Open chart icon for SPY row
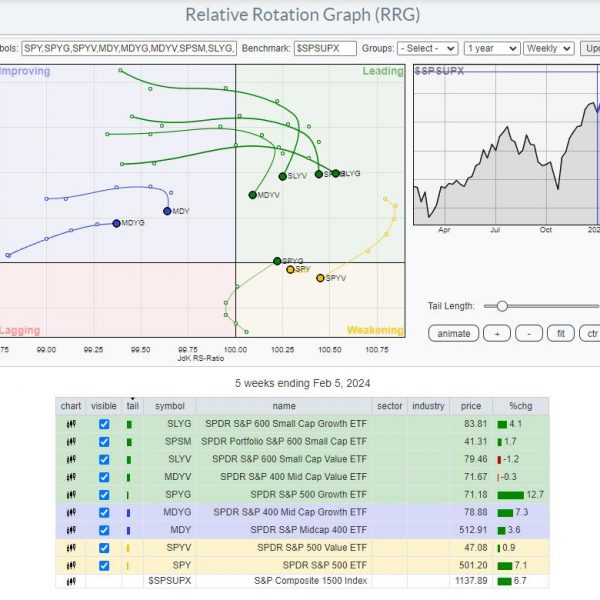The width and height of the screenshot is (600, 600). pos(71,565)
